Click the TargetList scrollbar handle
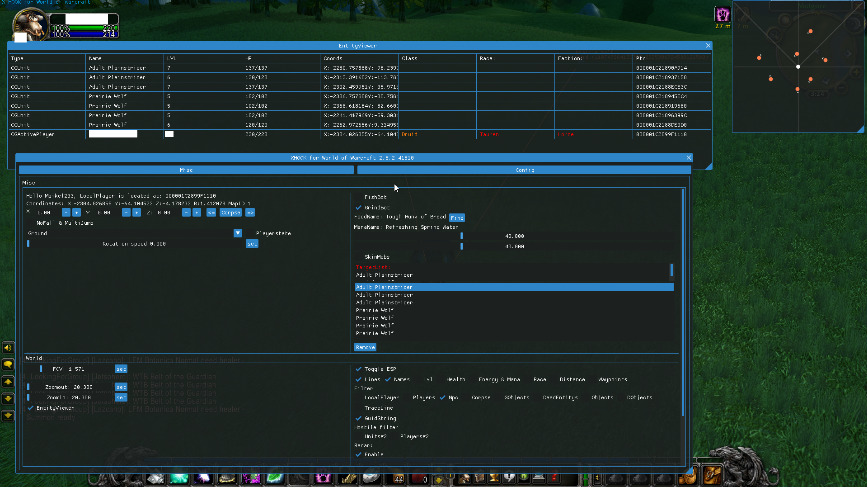This screenshot has height=487, width=868. coord(672,270)
